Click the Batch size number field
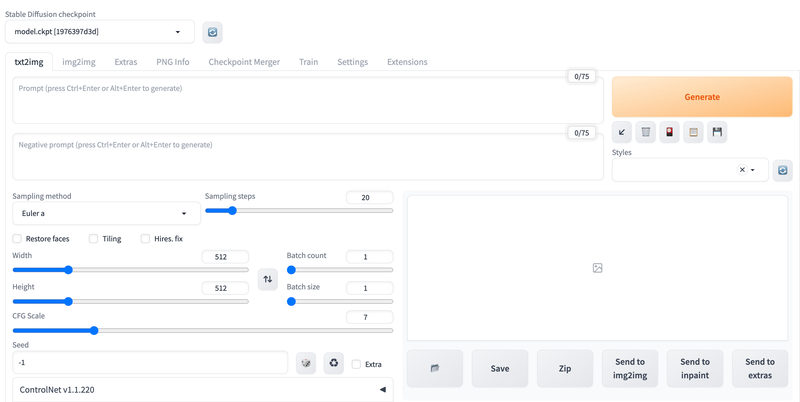This screenshot has width=800, height=402. (370, 288)
